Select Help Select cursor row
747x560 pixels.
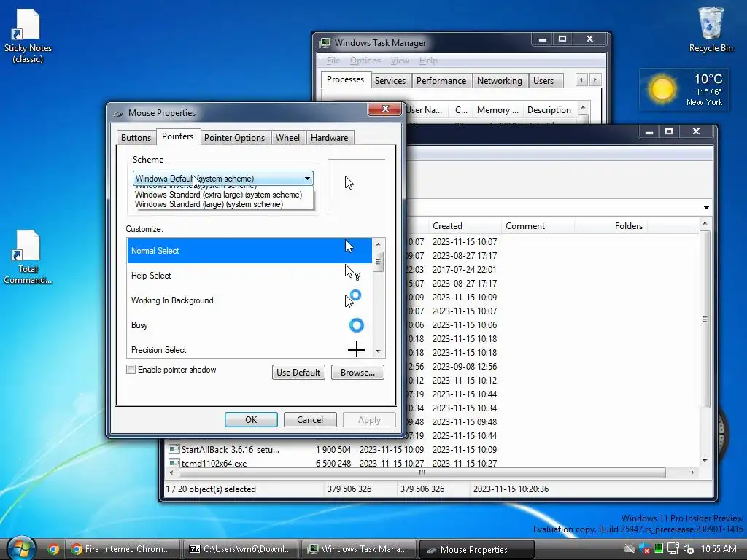pyautogui.click(x=249, y=275)
